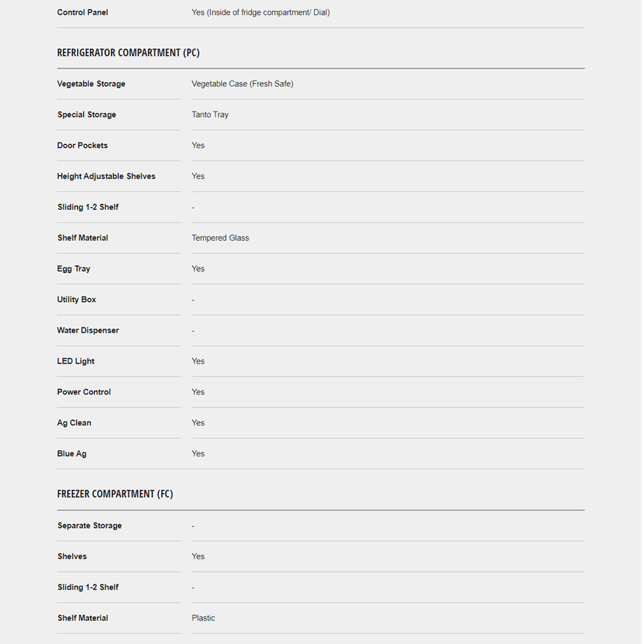Viewport: 644px width, 644px height.
Task: Click the Refrigerator Compartment (PC) section heading
Action: pyautogui.click(x=128, y=53)
